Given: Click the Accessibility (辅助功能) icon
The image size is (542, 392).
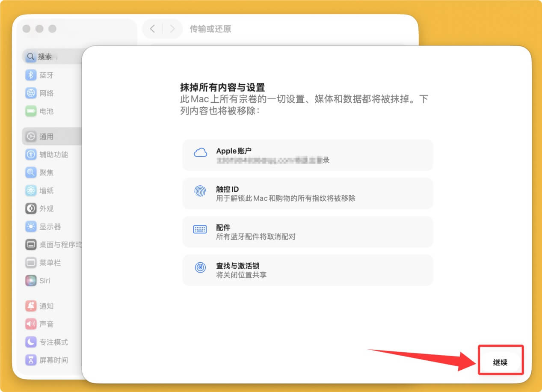Looking at the screenshot, I should click(31, 154).
